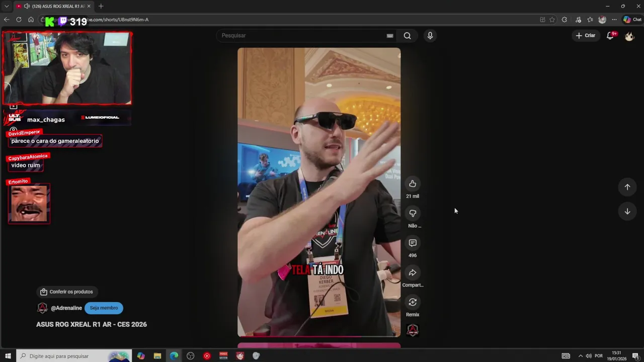644x362 pixels.
Task: Open split screen icon in address bar
Action: 542,20
